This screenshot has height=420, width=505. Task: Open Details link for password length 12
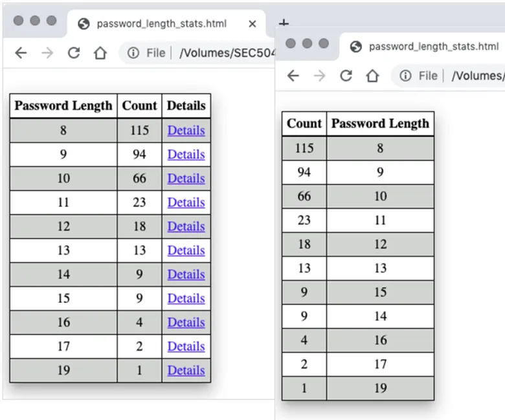tap(186, 227)
